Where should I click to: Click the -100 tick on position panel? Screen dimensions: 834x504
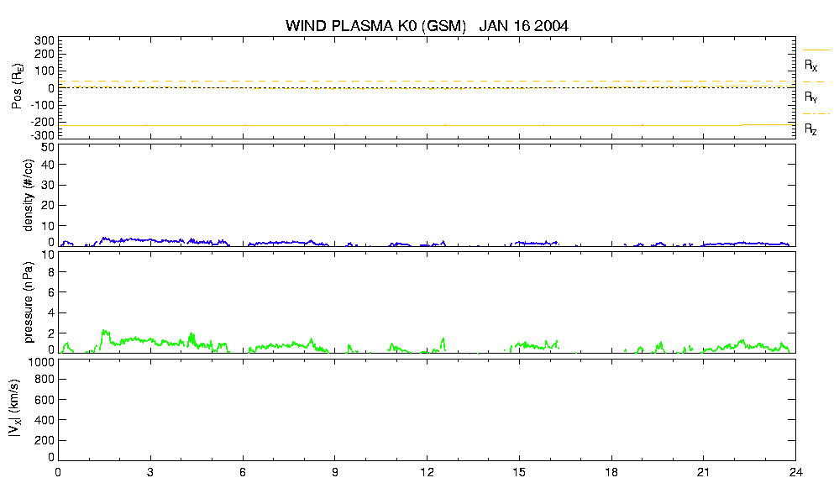(x=42, y=105)
